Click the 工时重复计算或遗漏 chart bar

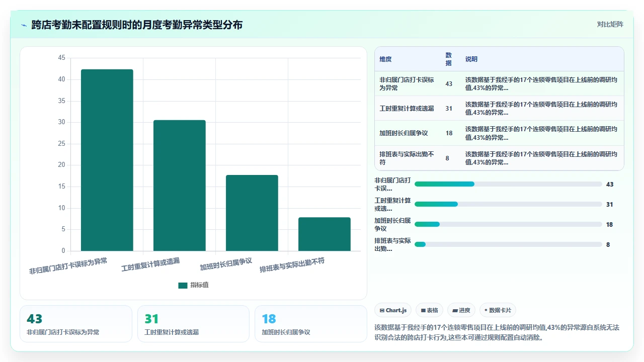[180, 186]
